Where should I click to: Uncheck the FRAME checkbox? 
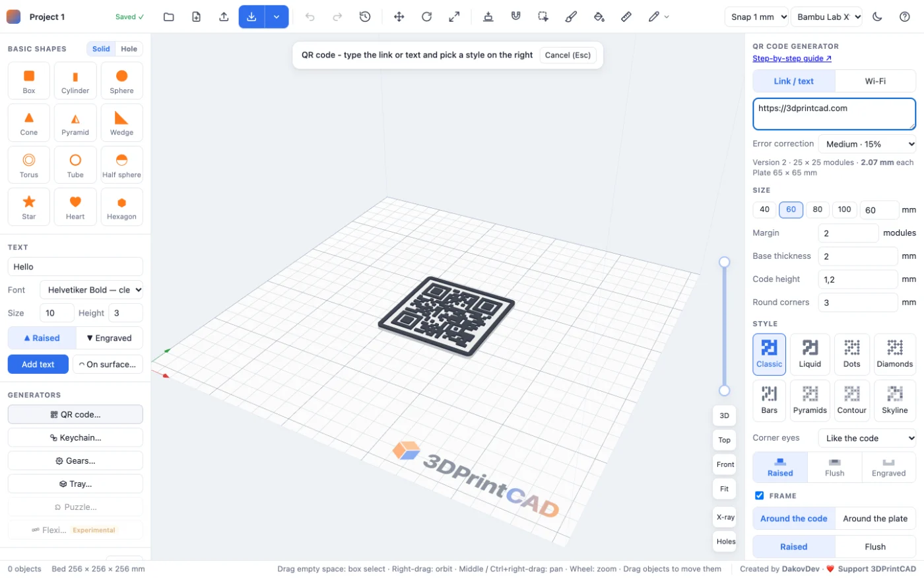[760, 495]
